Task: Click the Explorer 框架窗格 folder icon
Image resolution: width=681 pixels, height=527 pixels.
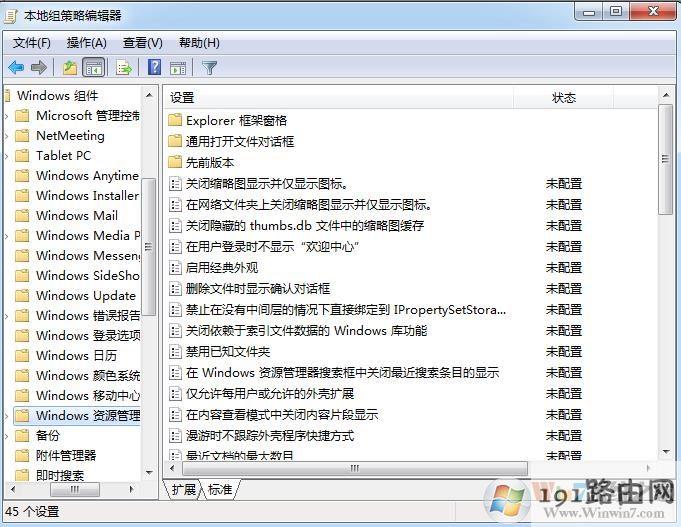Action: (175, 120)
